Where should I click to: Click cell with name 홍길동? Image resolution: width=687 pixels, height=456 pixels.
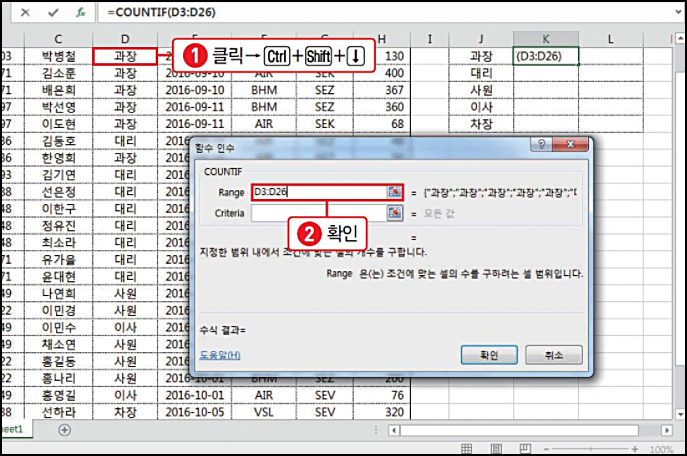[x=59, y=361]
